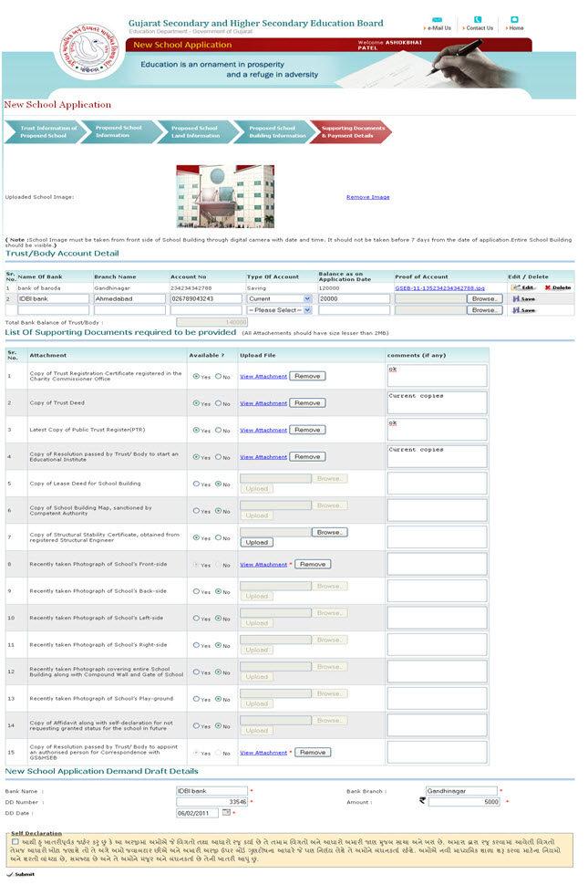Click comments box for Copy of Trust Deed
Screen dimensions: 588x885
[x=437, y=403]
